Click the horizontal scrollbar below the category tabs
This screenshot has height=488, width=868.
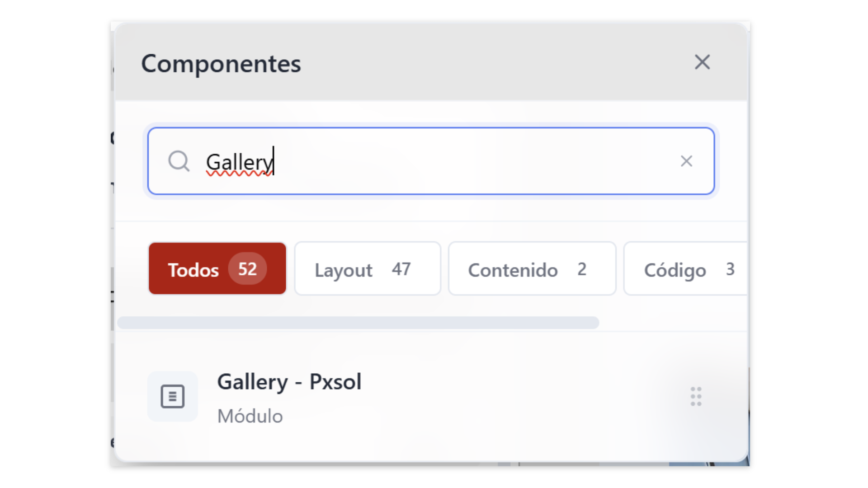click(x=358, y=323)
